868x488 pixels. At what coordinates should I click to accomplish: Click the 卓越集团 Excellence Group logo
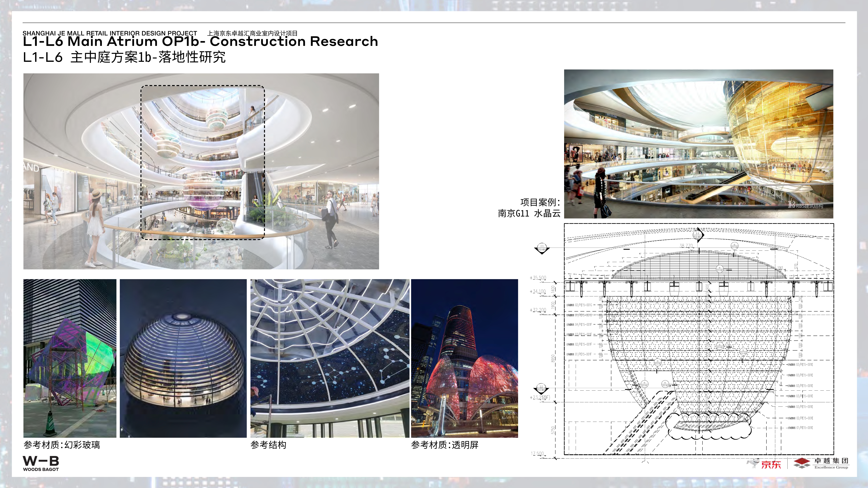point(821,463)
